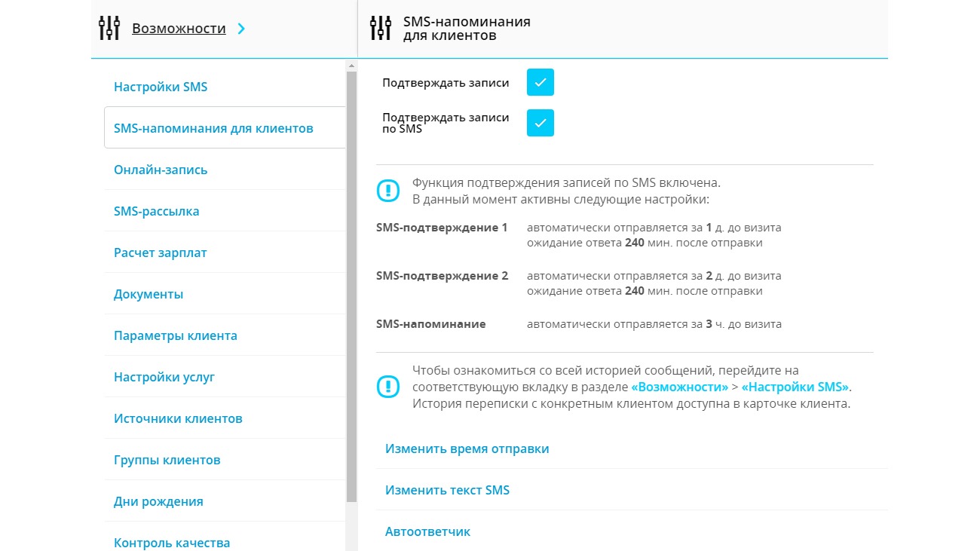
Task: Open Настройки SMS in the sidebar
Action: (161, 87)
